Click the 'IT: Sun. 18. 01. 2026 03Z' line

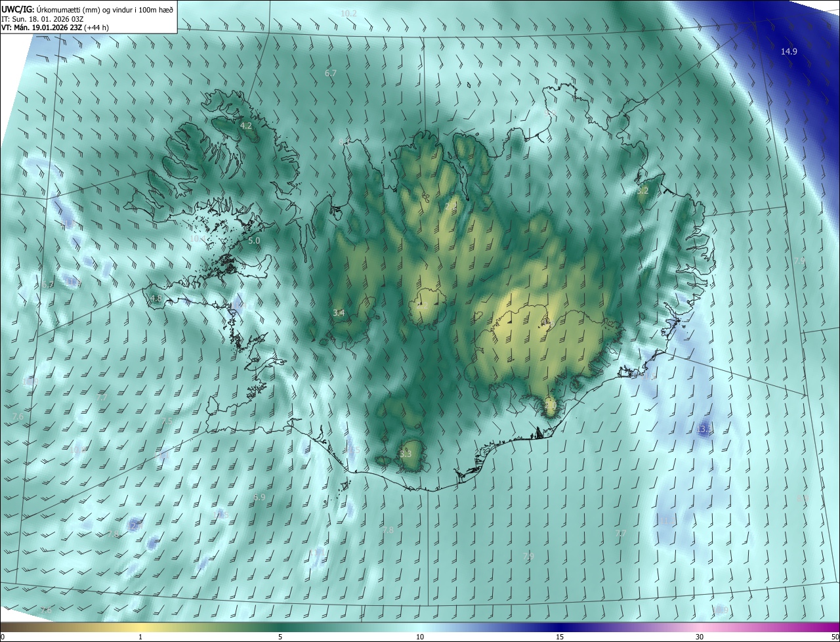click(x=43, y=19)
